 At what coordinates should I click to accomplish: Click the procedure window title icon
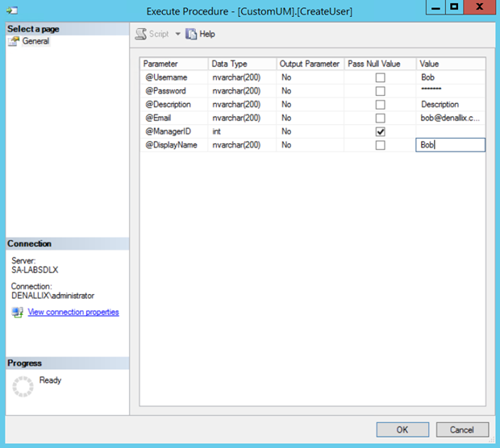pyautogui.click(x=12, y=10)
